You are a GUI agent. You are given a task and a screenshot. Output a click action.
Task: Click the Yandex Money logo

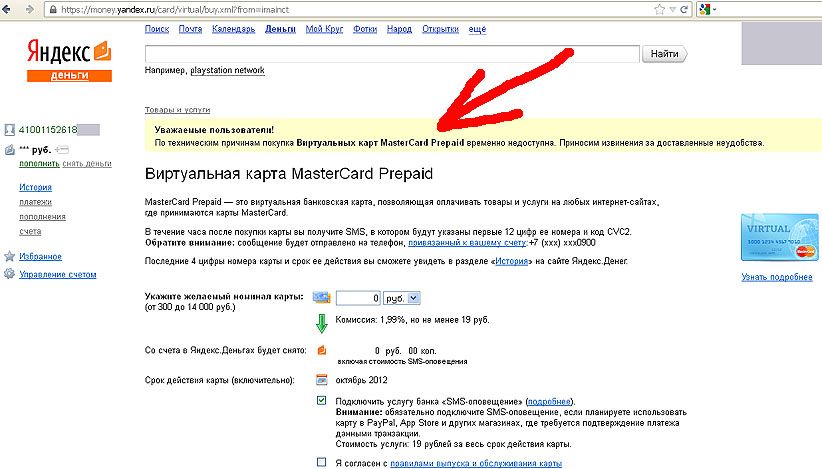coord(69,60)
